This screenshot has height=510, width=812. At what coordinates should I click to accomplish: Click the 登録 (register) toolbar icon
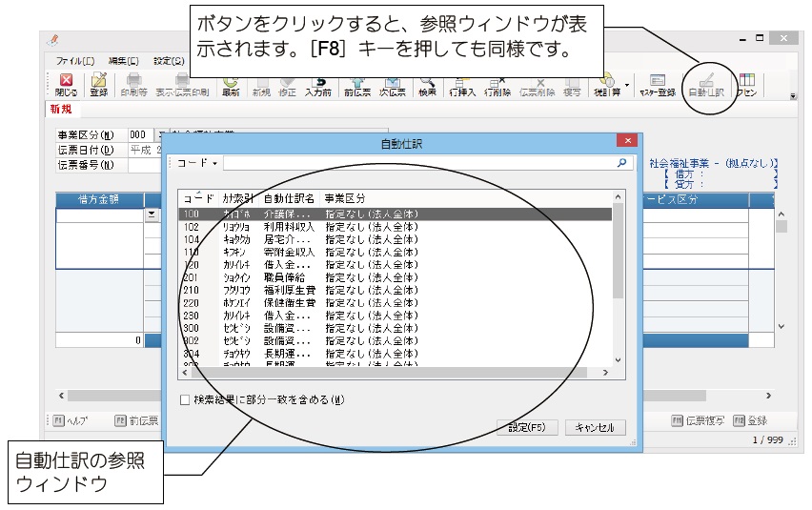click(x=98, y=85)
